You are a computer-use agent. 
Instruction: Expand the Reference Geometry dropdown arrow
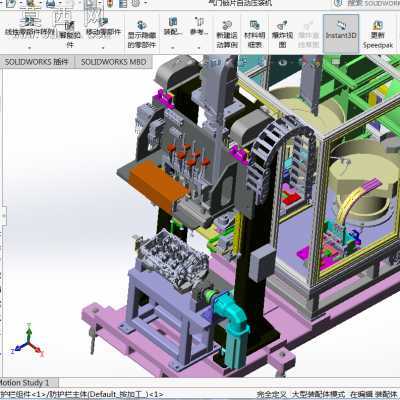click(x=199, y=48)
